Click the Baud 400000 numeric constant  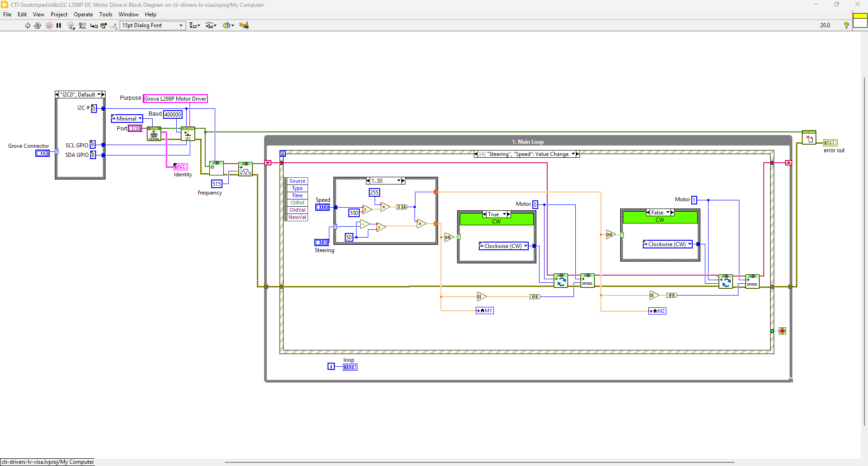click(x=173, y=115)
